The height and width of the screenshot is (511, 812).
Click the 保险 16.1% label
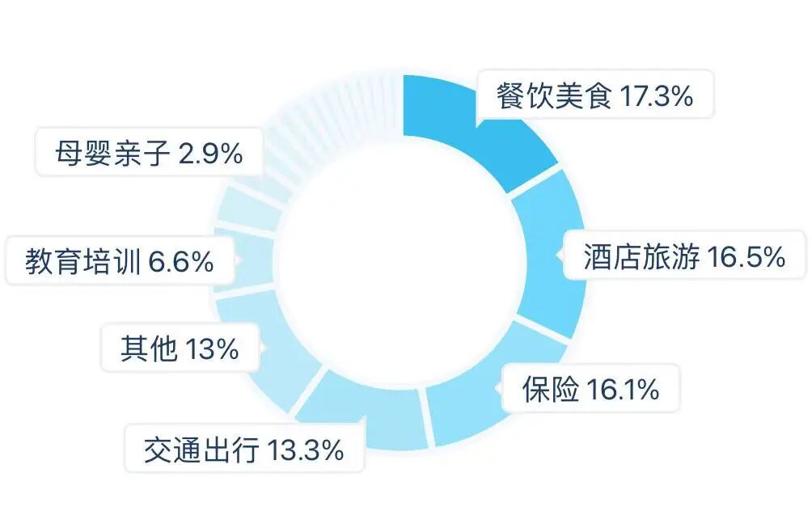[x=590, y=388]
